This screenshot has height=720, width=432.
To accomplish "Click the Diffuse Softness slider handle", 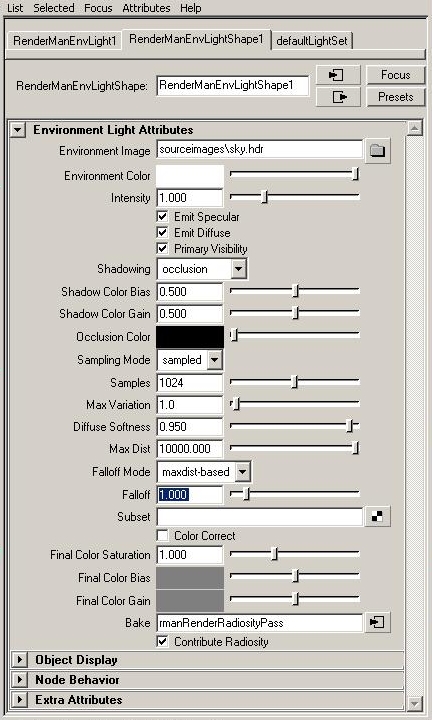I will pyautogui.click(x=350, y=426).
